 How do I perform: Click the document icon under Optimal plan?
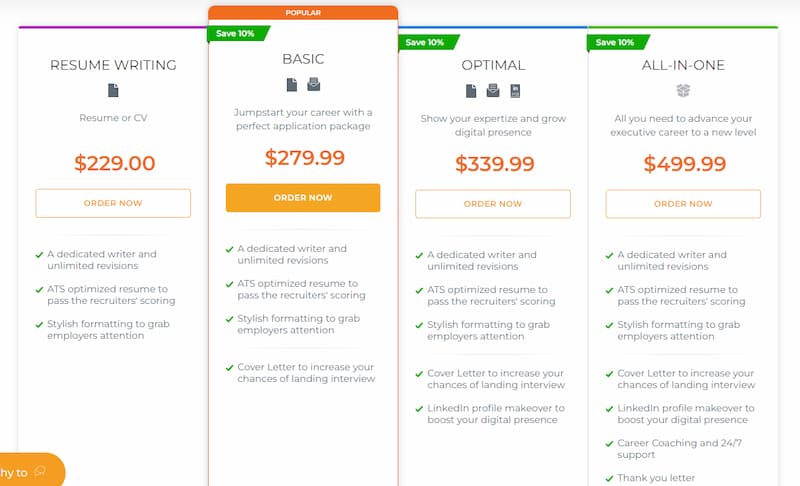(x=471, y=91)
